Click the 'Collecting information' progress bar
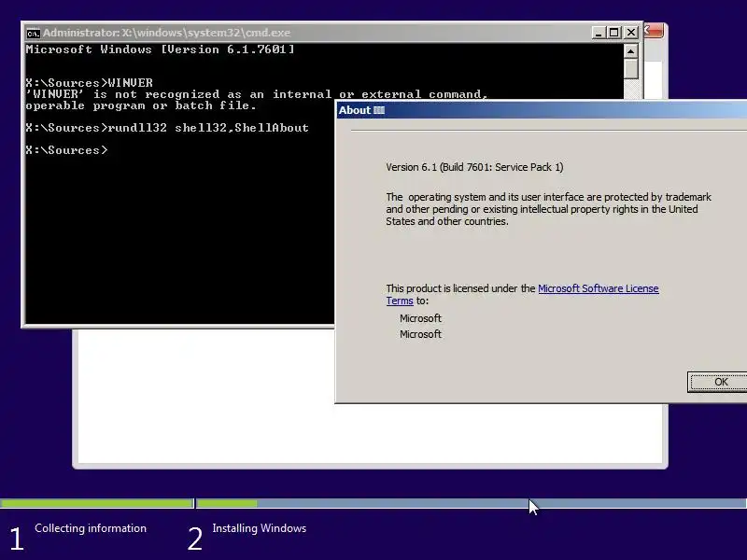The image size is (747, 560). pyautogui.click(x=97, y=503)
